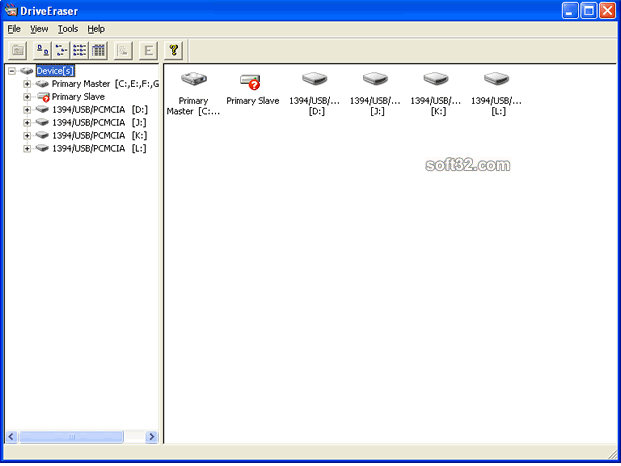Viewport: 621px width, 466px height.
Task: Click tree scrollbar left arrow
Action: pos(11,437)
